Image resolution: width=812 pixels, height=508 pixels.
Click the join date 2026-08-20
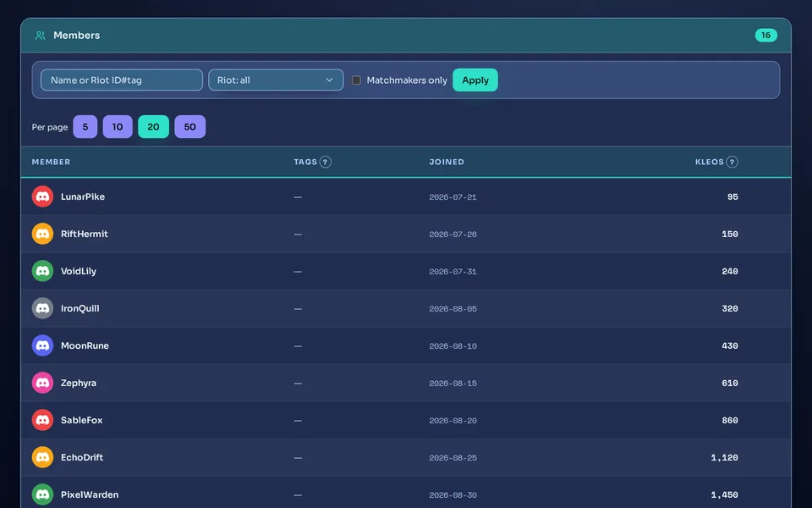[x=453, y=421]
